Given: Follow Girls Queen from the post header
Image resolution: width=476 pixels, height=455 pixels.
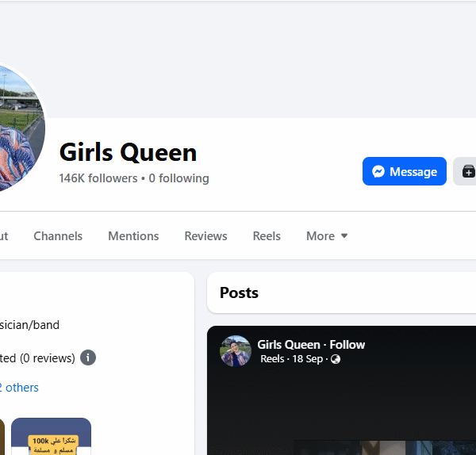Looking at the screenshot, I should point(347,345).
